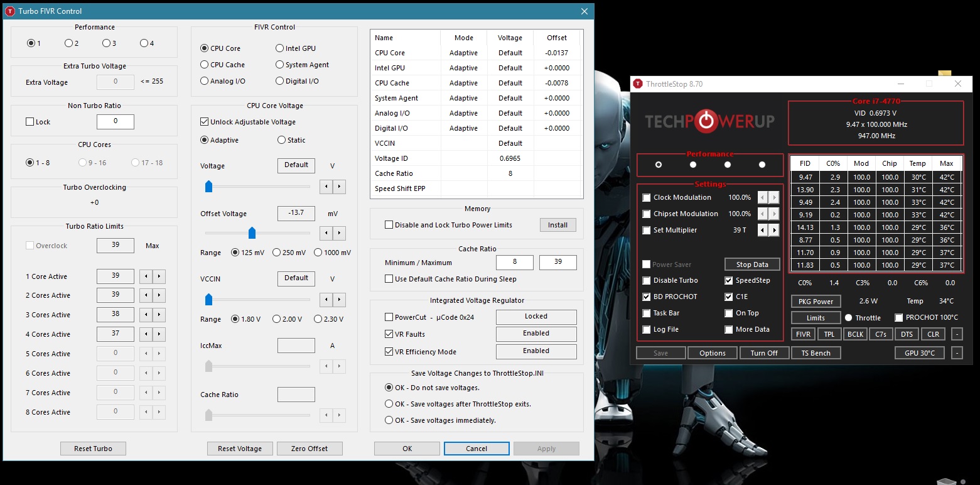Open the Turbo FIVR Control title bar icon menu
The height and width of the screenshot is (485, 980).
click(10, 11)
